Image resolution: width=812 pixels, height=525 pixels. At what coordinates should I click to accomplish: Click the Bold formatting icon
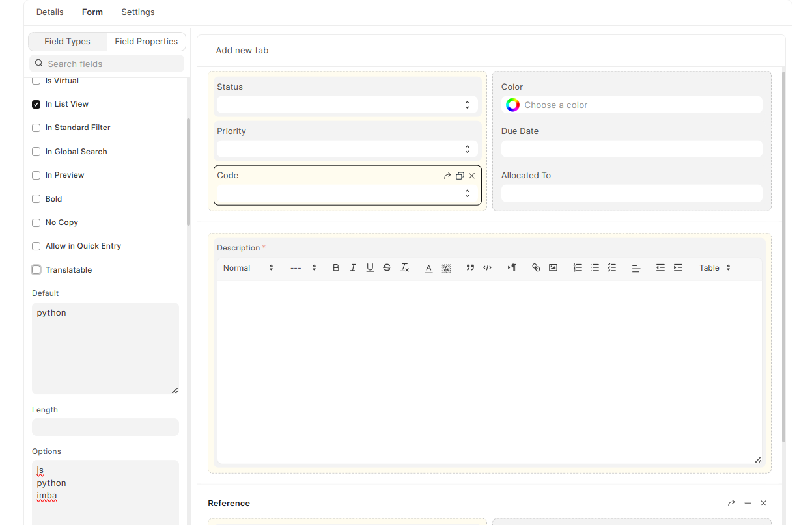336,268
